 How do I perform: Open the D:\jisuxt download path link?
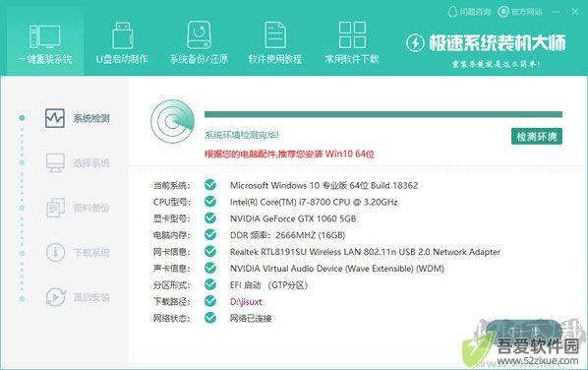tap(246, 302)
